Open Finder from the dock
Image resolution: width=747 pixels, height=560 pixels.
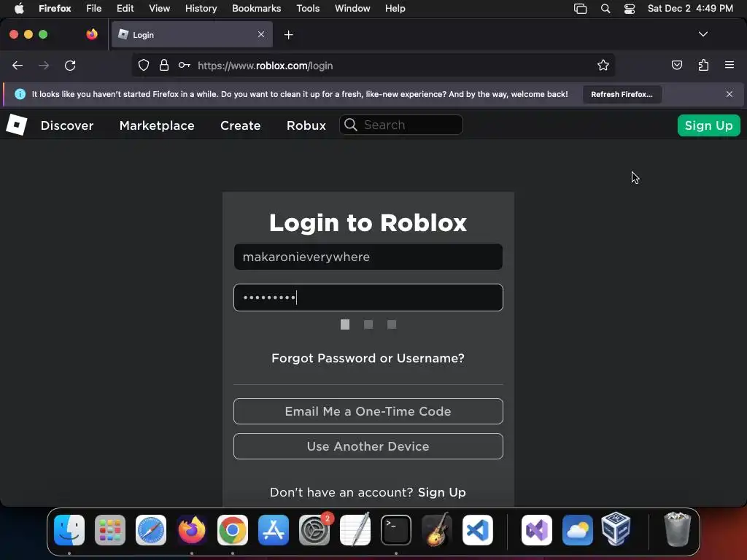pos(69,530)
